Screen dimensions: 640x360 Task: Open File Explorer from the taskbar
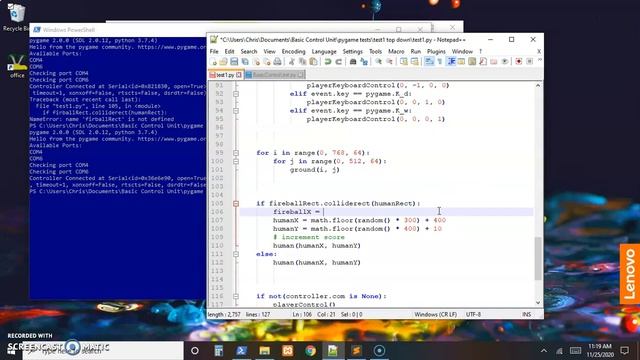264,351
